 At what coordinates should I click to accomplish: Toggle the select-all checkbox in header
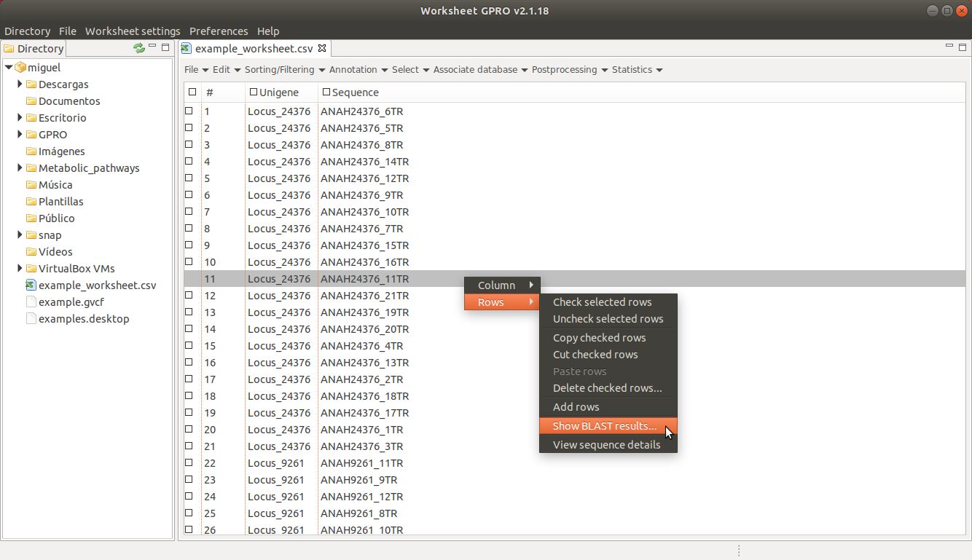pos(192,92)
